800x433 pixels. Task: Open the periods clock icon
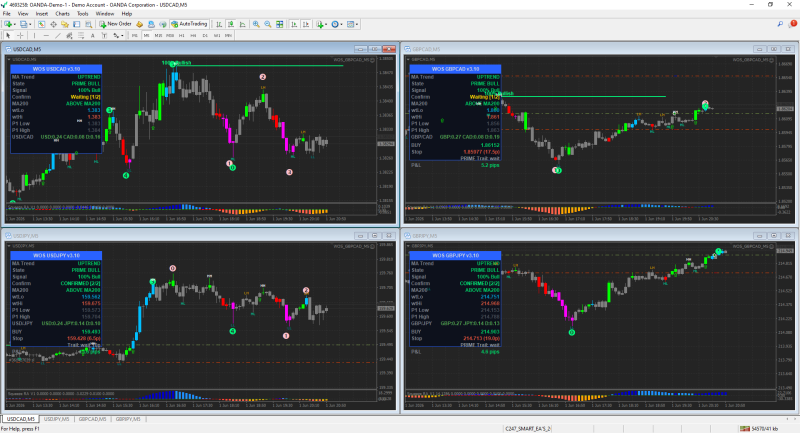[335, 24]
